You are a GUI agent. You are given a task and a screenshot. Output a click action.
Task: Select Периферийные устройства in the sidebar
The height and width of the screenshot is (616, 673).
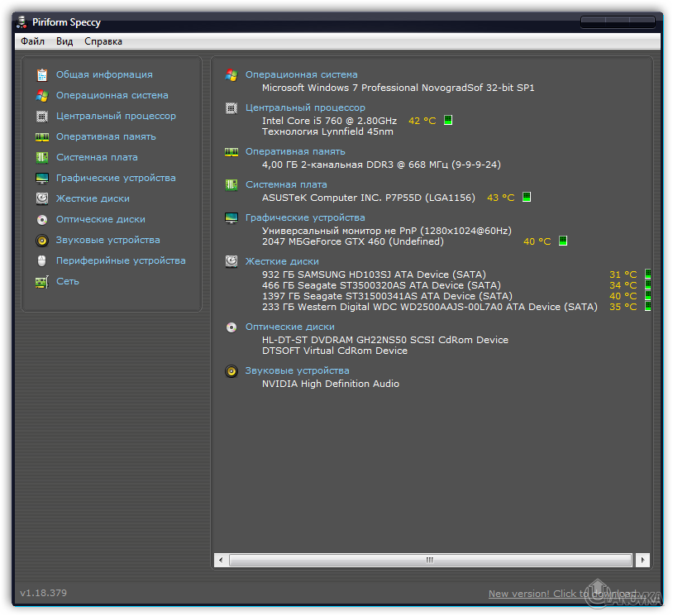(121, 260)
